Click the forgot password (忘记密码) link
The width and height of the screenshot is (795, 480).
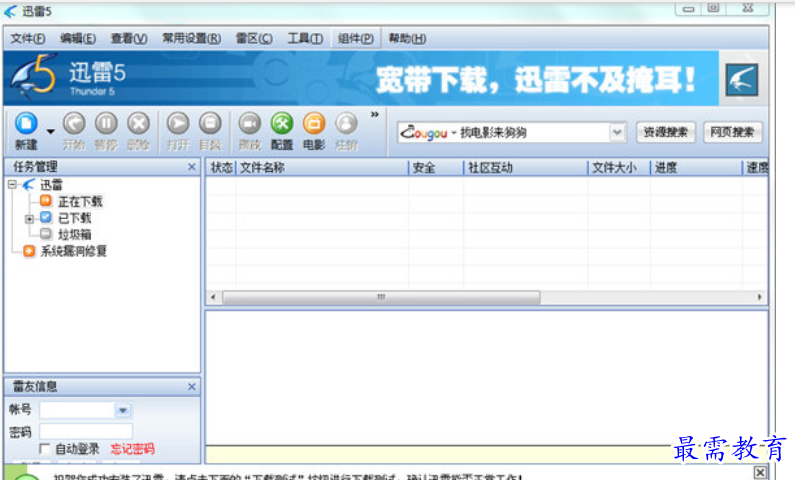pos(132,449)
